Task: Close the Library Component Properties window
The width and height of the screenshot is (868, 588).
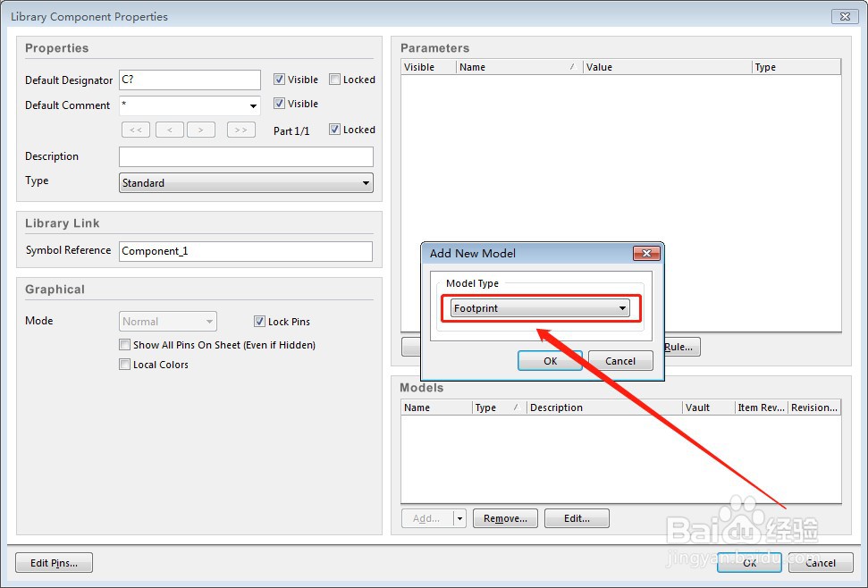Action: (x=845, y=17)
